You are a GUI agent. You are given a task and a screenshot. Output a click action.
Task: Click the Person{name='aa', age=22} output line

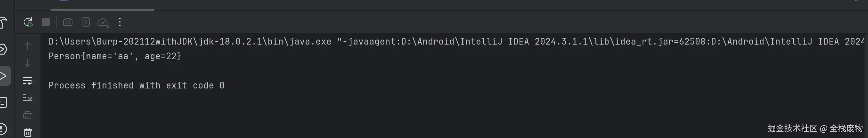(115, 56)
